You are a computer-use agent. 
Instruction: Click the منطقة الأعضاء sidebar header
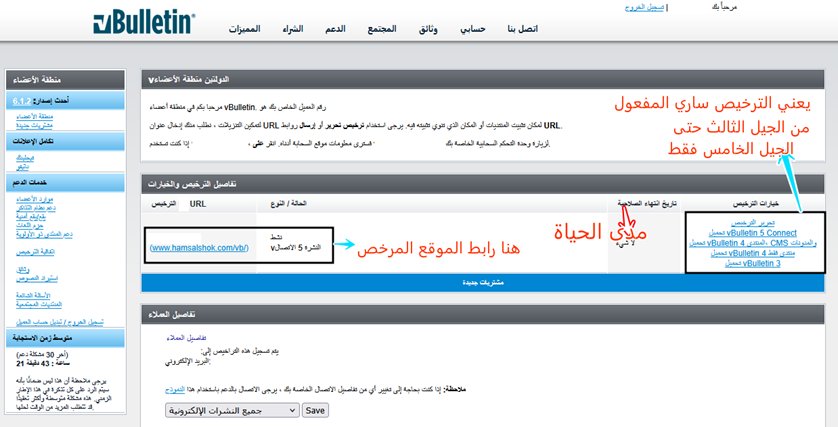click(65, 80)
